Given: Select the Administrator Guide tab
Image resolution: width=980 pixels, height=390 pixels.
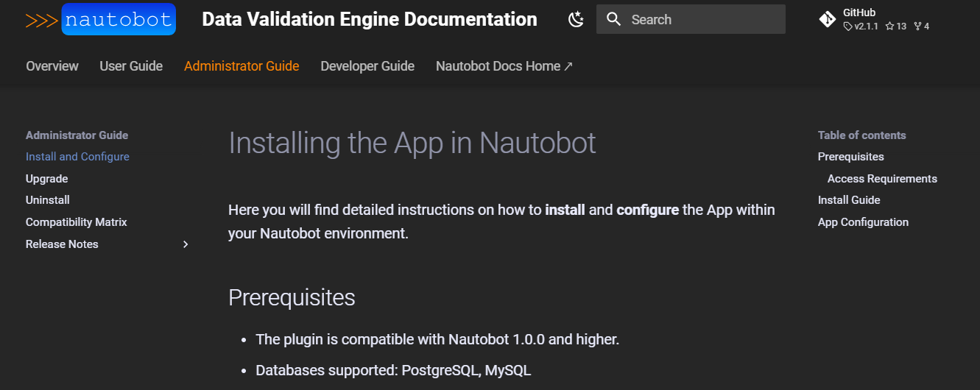Looking at the screenshot, I should [242, 66].
